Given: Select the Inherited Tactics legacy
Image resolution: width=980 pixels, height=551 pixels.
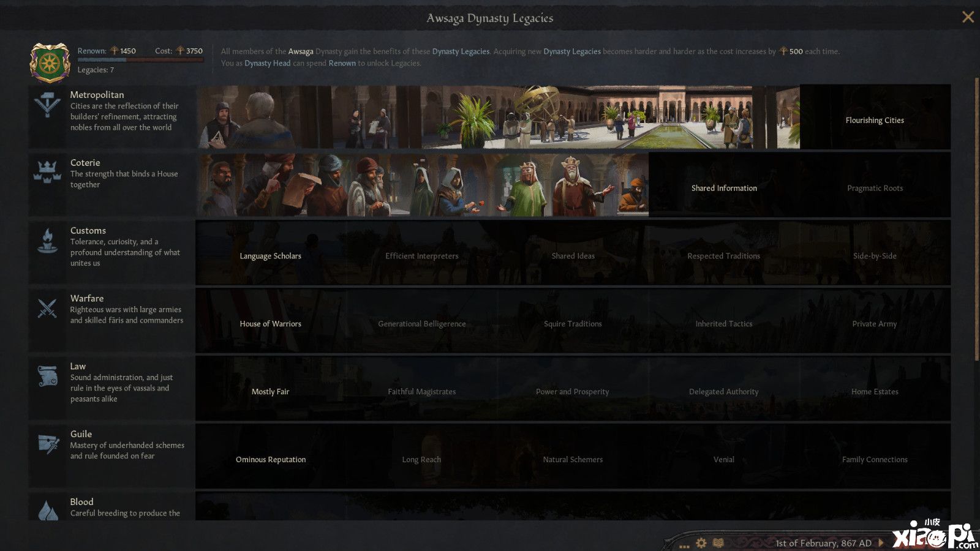Looking at the screenshot, I should pyautogui.click(x=724, y=321).
